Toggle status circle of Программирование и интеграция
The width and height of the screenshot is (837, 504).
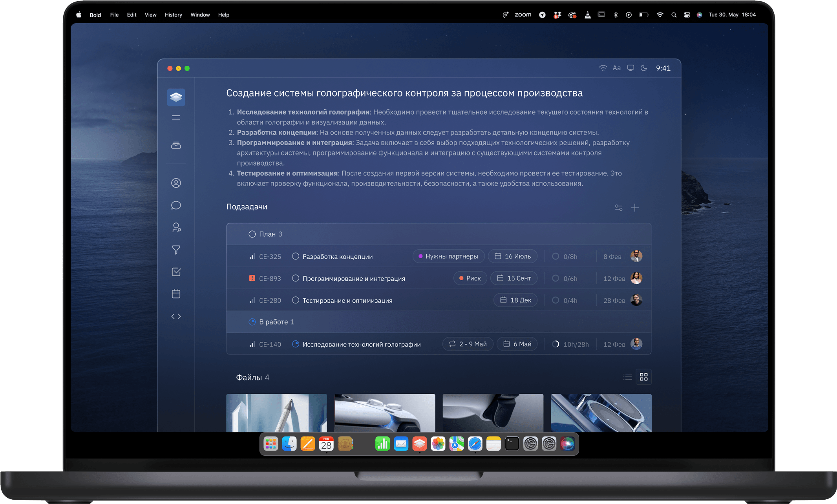click(296, 278)
